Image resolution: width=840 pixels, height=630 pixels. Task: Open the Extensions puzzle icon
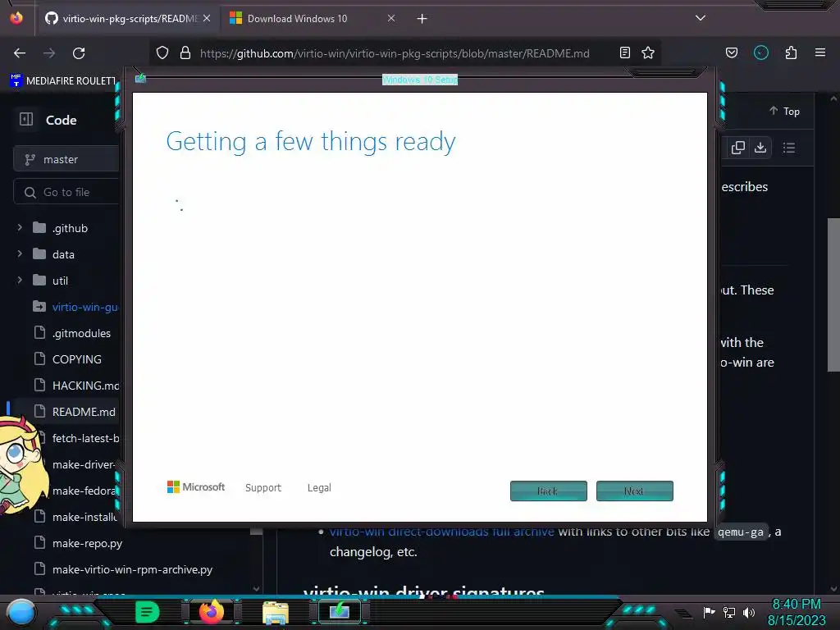tap(791, 52)
